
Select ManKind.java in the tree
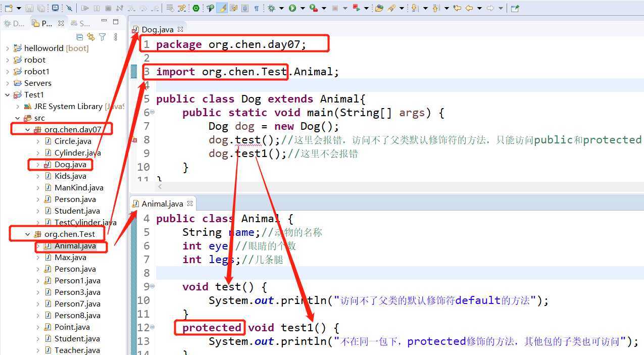click(x=79, y=188)
